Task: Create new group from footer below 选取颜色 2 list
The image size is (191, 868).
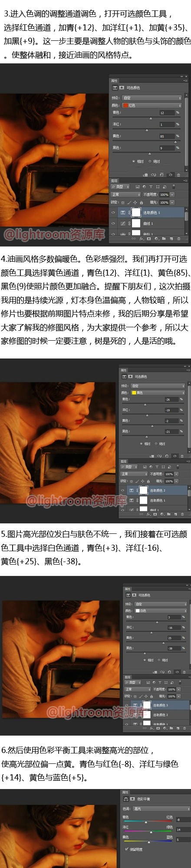Action: [x=168, y=514]
